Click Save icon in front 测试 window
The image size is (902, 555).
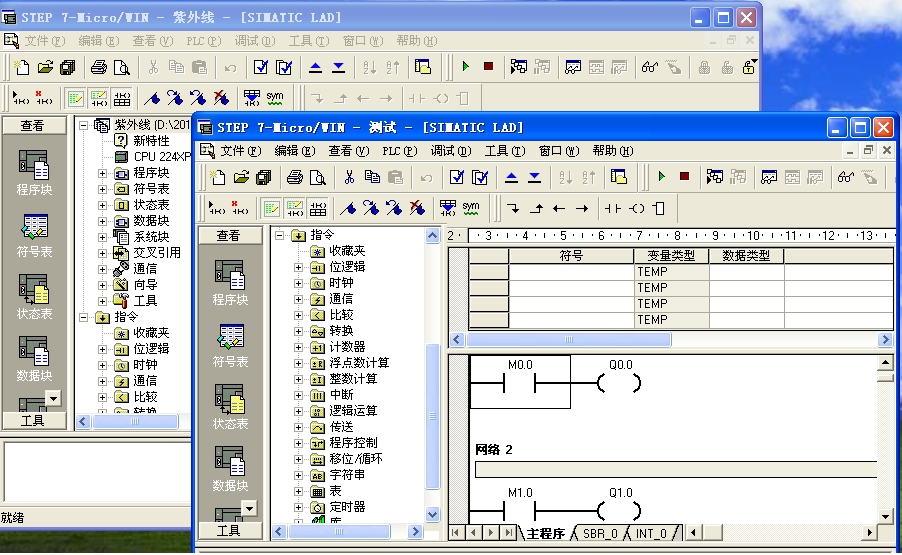pos(264,177)
